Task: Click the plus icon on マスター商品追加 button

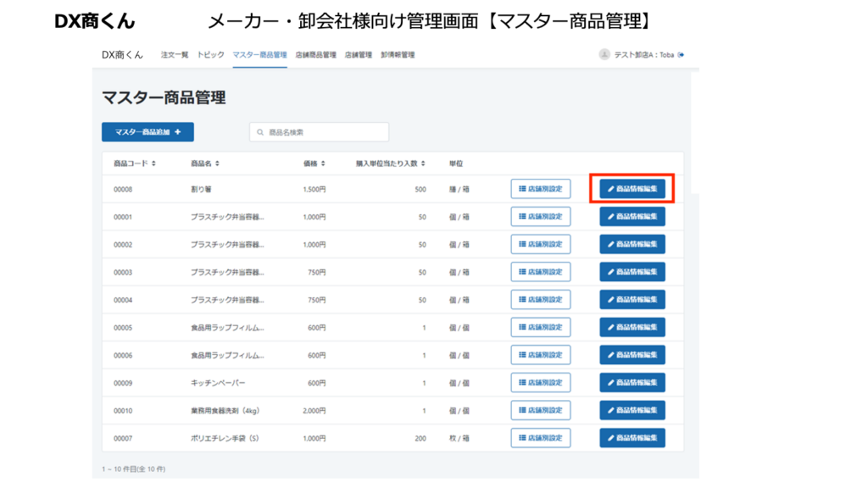Action: pyautogui.click(x=177, y=132)
